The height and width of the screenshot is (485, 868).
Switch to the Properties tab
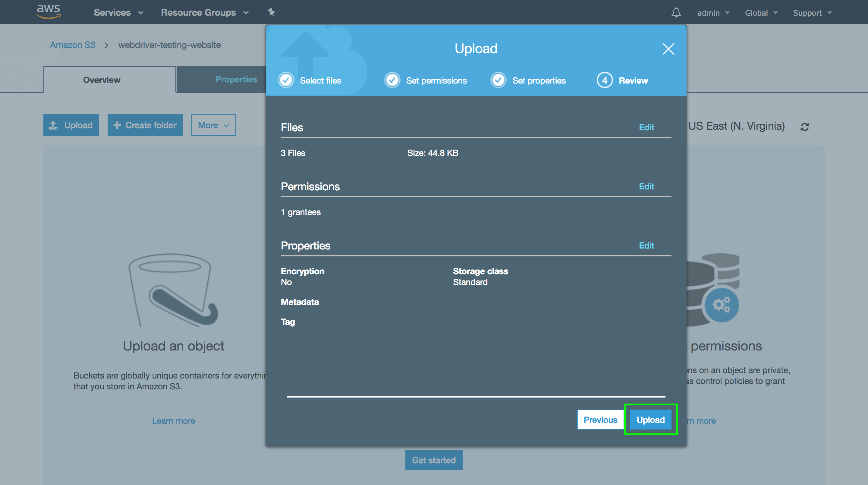pos(236,79)
